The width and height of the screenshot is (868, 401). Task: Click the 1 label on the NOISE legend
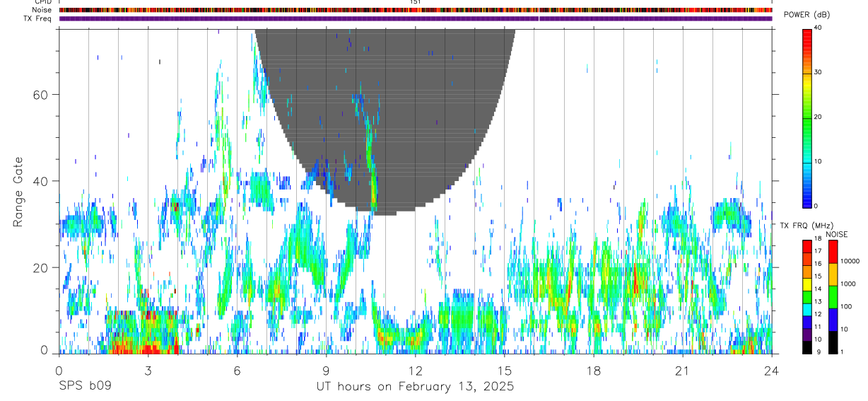point(842,352)
